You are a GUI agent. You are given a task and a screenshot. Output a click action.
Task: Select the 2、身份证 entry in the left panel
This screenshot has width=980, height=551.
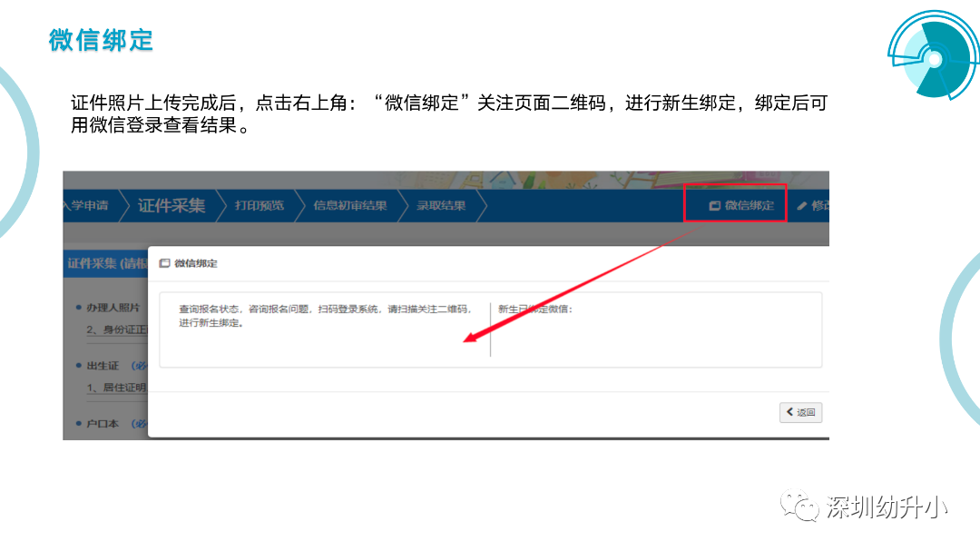point(117,330)
